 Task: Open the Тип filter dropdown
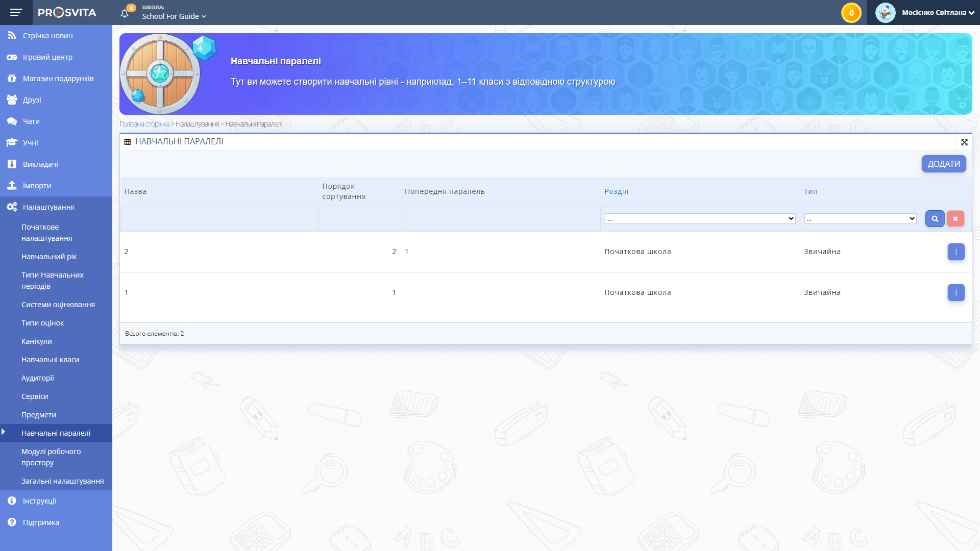click(x=860, y=219)
